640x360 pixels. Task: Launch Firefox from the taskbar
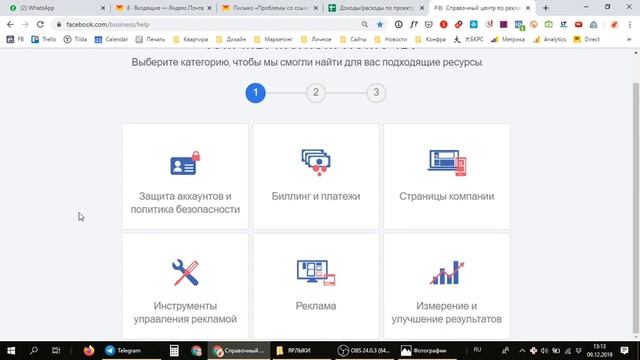[x=89, y=351]
